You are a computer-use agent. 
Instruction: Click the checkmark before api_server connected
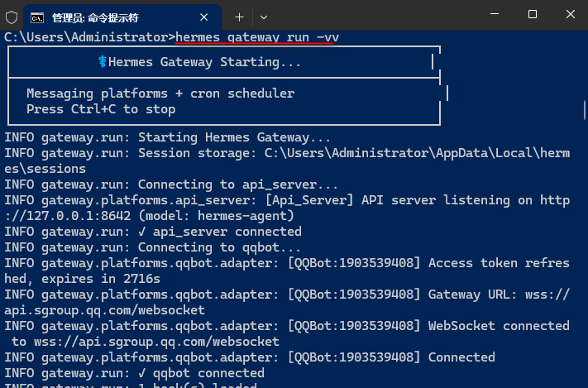[141, 232]
